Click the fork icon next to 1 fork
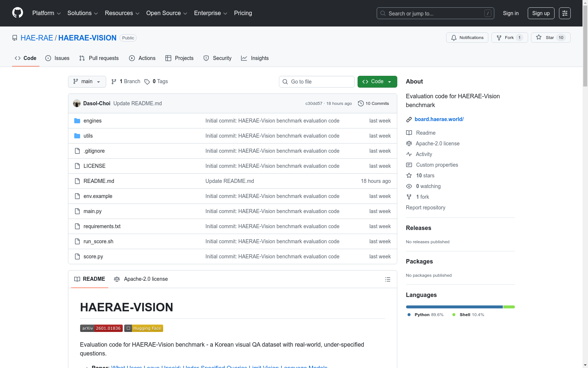This screenshot has width=588, height=368. click(409, 197)
